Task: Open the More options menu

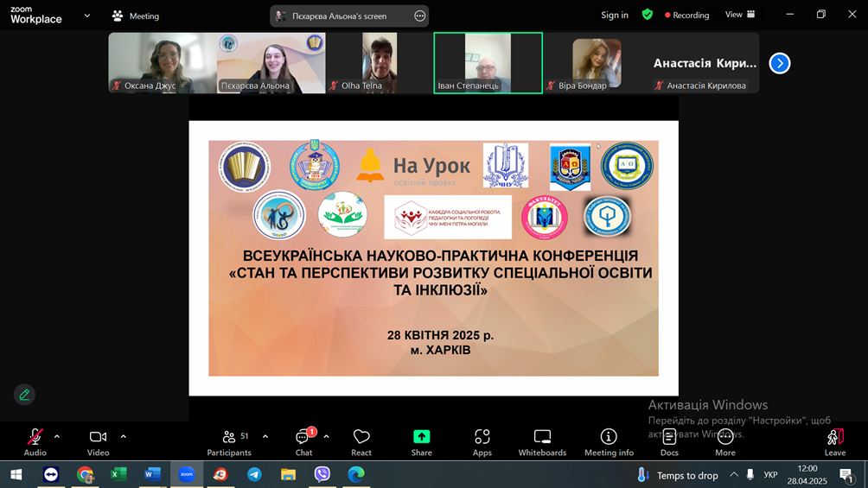Action: [725, 442]
